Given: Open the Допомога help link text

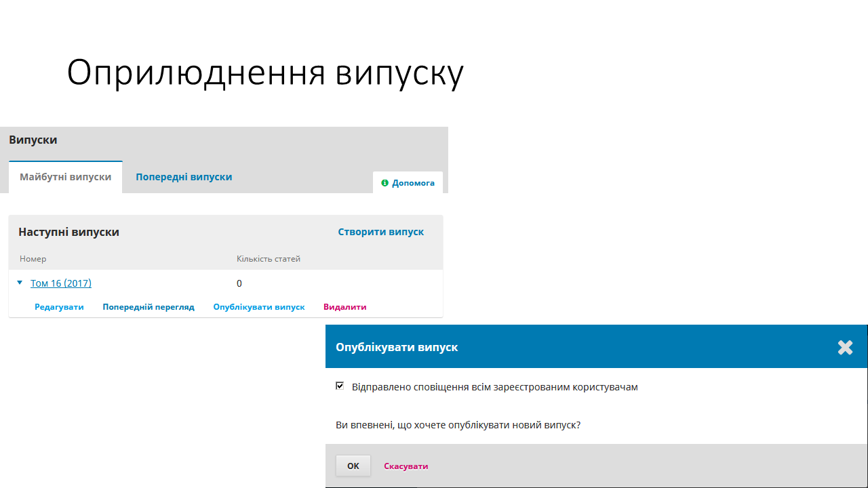Looking at the screenshot, I should coord(413,183).
